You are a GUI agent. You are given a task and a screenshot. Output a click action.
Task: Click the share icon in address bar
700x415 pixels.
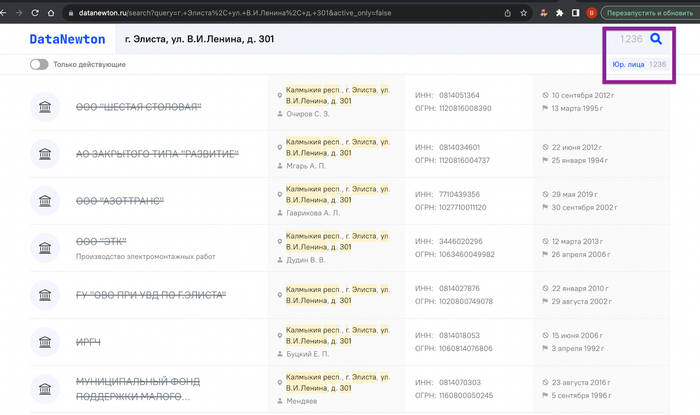click(508, 13)
